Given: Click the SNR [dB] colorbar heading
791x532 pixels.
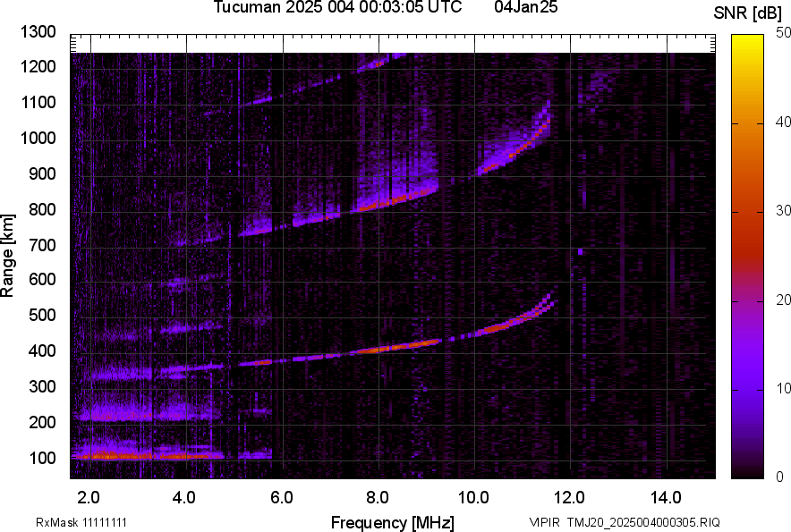Looking at the screenshot, I should (x=747, y=13).
